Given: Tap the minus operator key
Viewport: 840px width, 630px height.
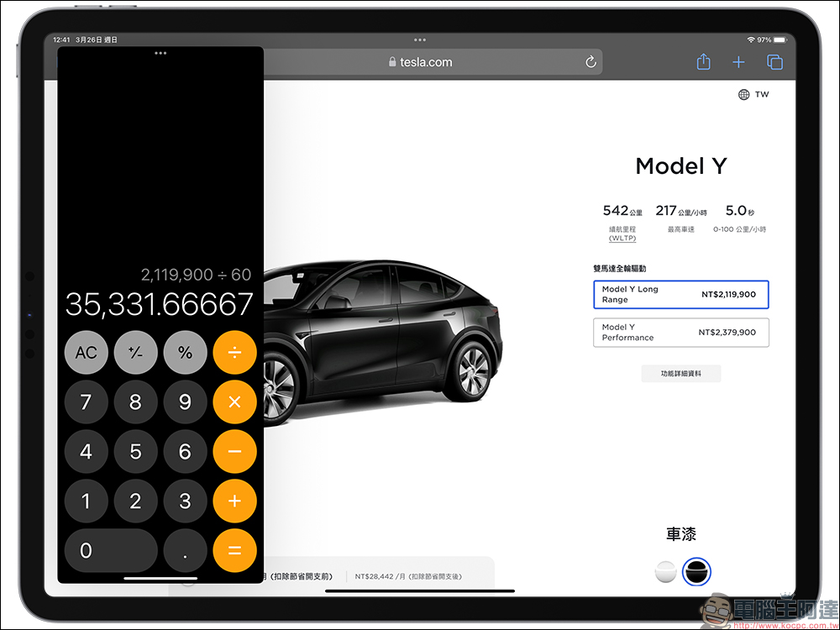Looking at the screenshot, I should tap(234, 452).
